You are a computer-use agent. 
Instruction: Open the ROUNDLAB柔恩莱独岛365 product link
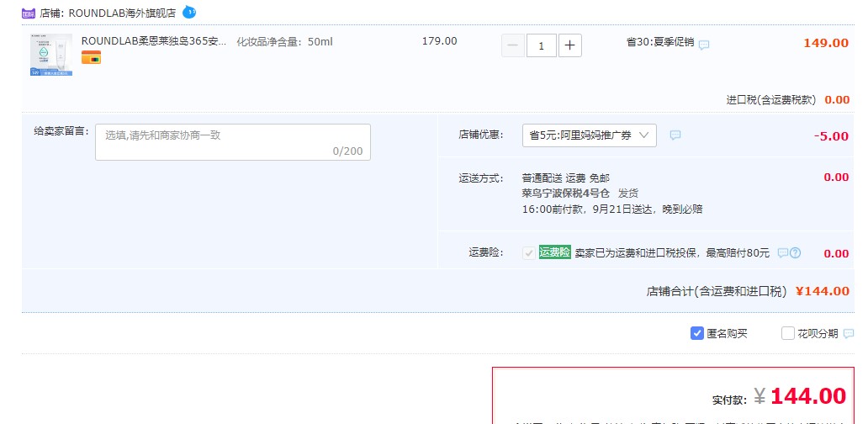tap(154, 41)
